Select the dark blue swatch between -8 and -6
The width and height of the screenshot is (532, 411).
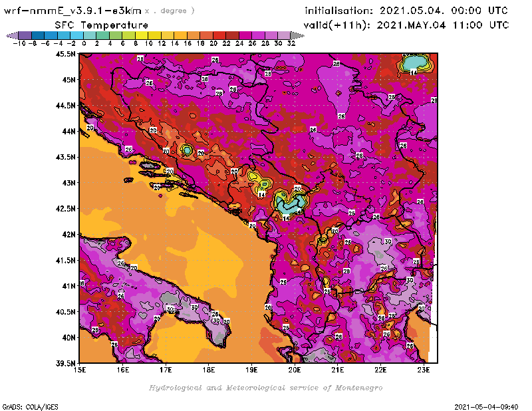[38, 35]
